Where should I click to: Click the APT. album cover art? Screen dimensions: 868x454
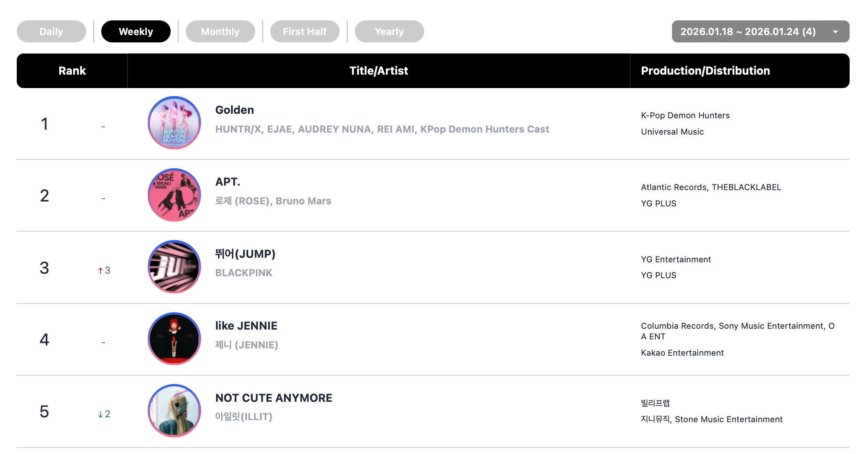174,195
